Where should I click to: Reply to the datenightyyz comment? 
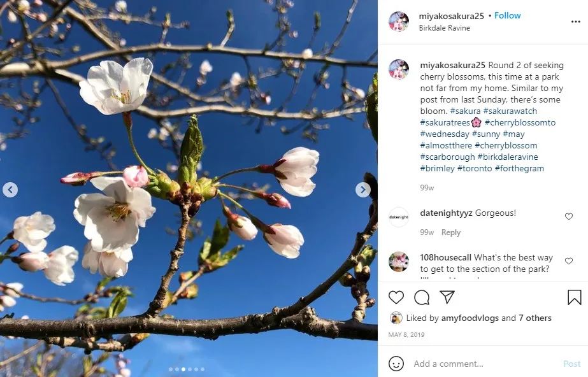tap(451, 232)
